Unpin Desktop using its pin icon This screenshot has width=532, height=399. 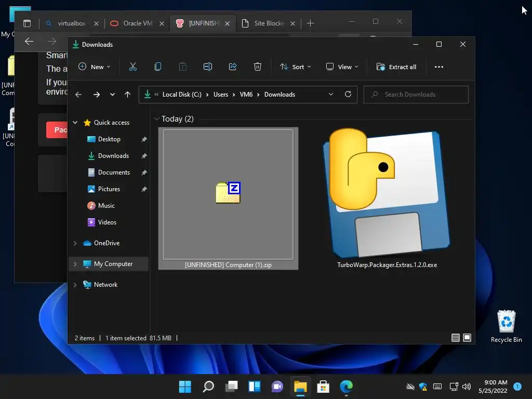pyautogui.click(x=144, y=139)
